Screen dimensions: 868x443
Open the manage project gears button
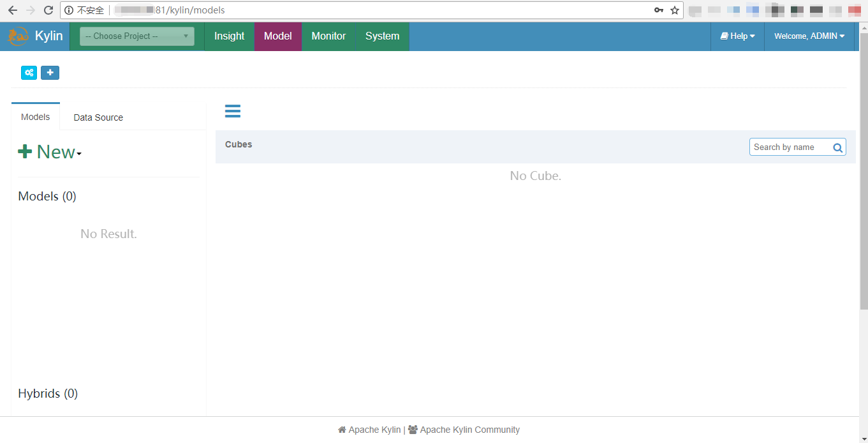(x=29, y=73)
